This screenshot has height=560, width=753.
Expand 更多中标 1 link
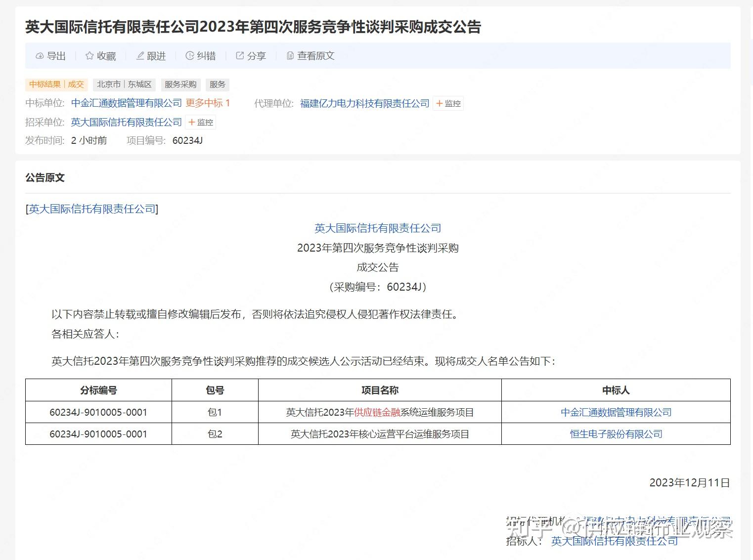click(208, 103)
